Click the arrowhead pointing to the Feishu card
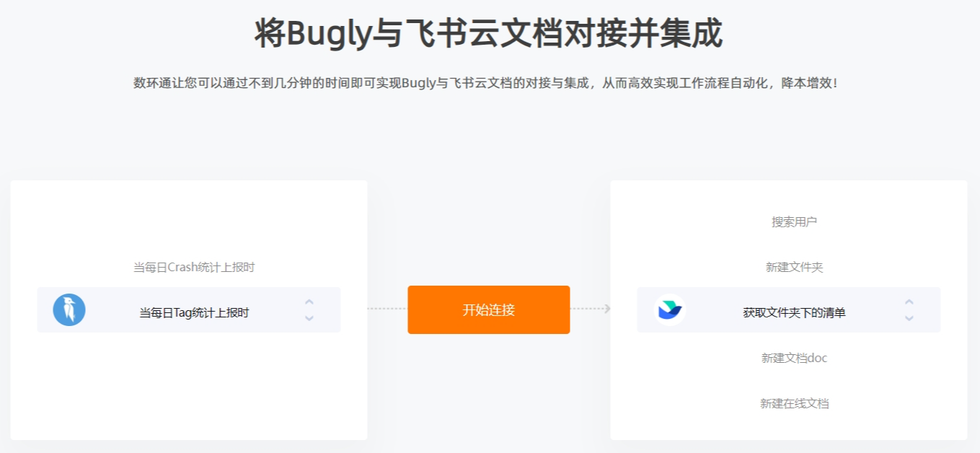 point(607,309)
